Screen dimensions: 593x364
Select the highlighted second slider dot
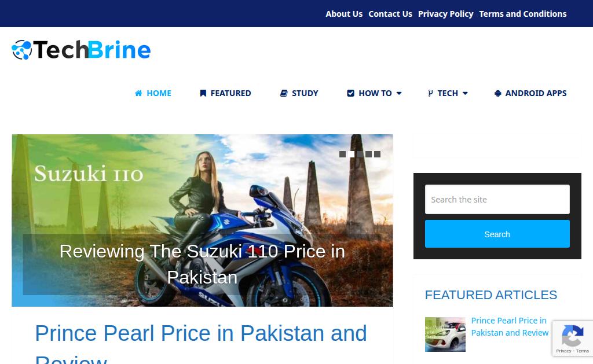tap(352, 154)
